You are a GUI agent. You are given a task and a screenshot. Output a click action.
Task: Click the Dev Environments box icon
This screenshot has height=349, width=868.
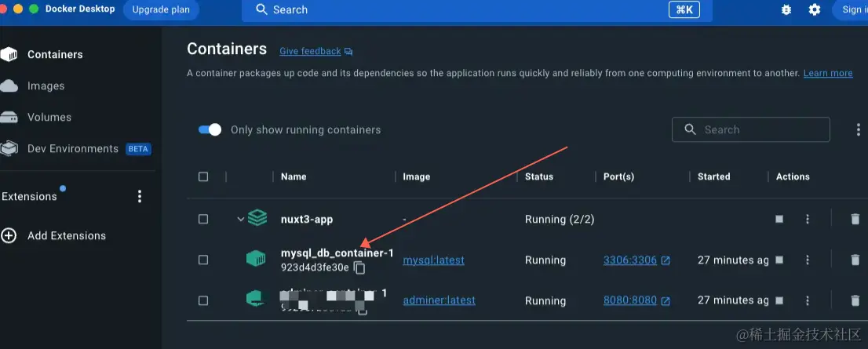pos(9,149)
